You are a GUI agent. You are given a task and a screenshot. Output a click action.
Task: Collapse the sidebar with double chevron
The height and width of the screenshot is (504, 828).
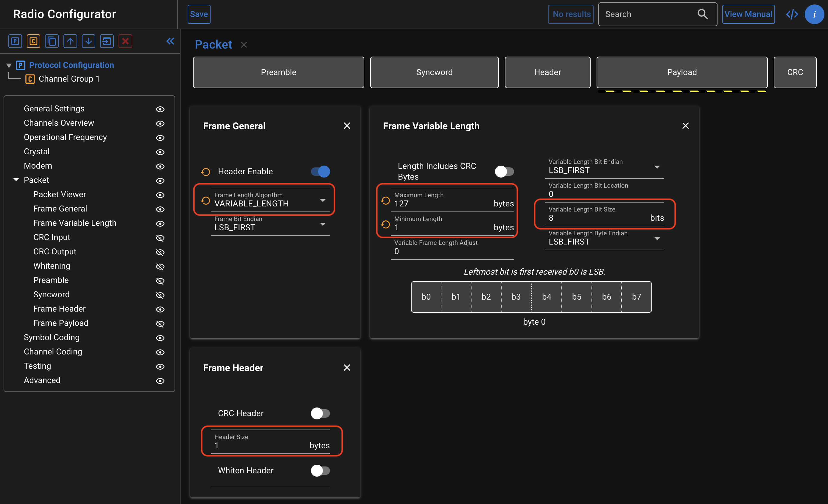point(170,41)
